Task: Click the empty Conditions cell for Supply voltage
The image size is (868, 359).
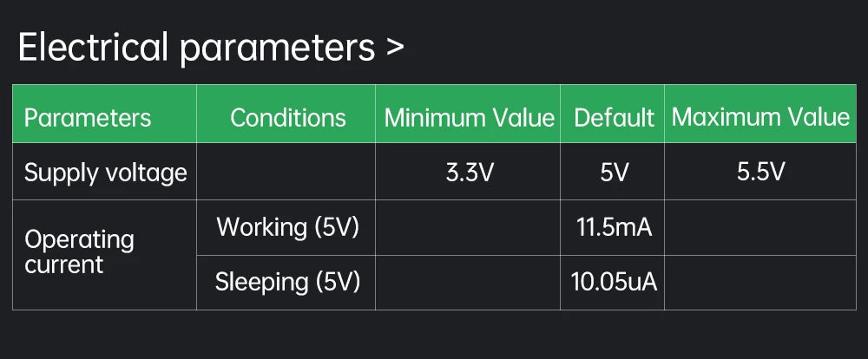Action: 286,173
